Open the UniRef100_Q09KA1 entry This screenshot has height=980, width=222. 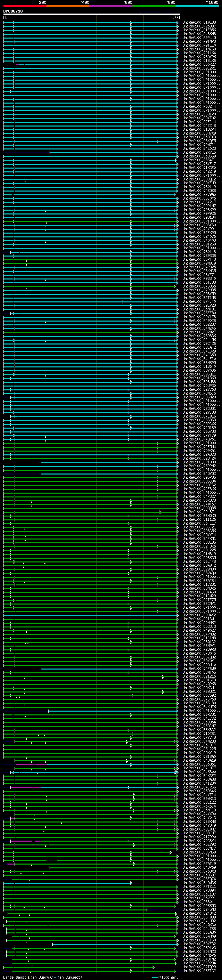(199, 451)
